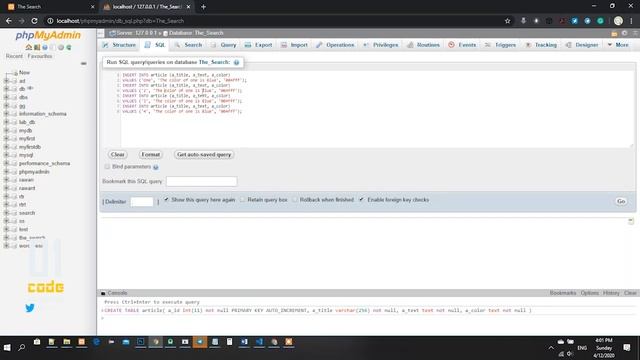Enable Rollback when finished
The image size is (640, 360).
click(295, 200)
